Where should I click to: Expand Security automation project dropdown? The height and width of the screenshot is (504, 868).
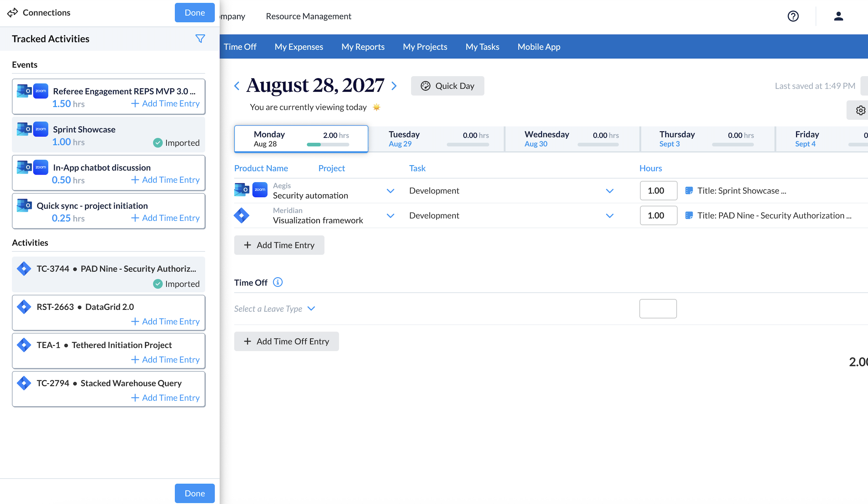[390, 191]
